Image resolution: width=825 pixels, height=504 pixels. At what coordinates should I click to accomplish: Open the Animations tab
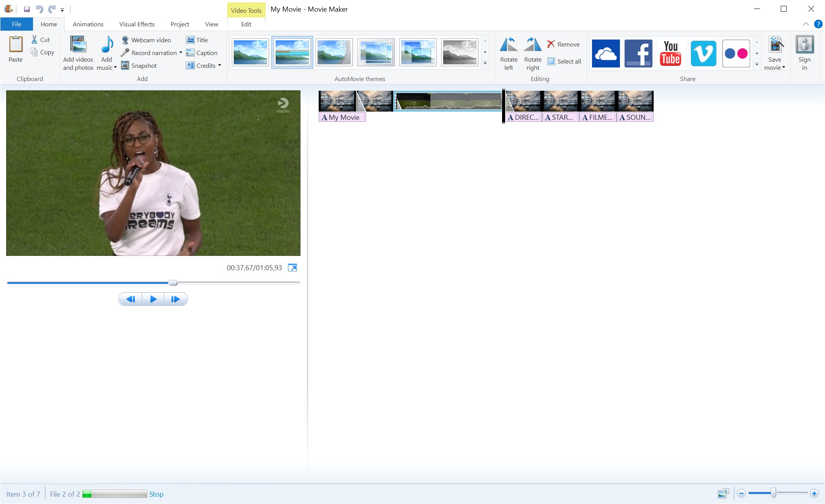tap(88, 24)
